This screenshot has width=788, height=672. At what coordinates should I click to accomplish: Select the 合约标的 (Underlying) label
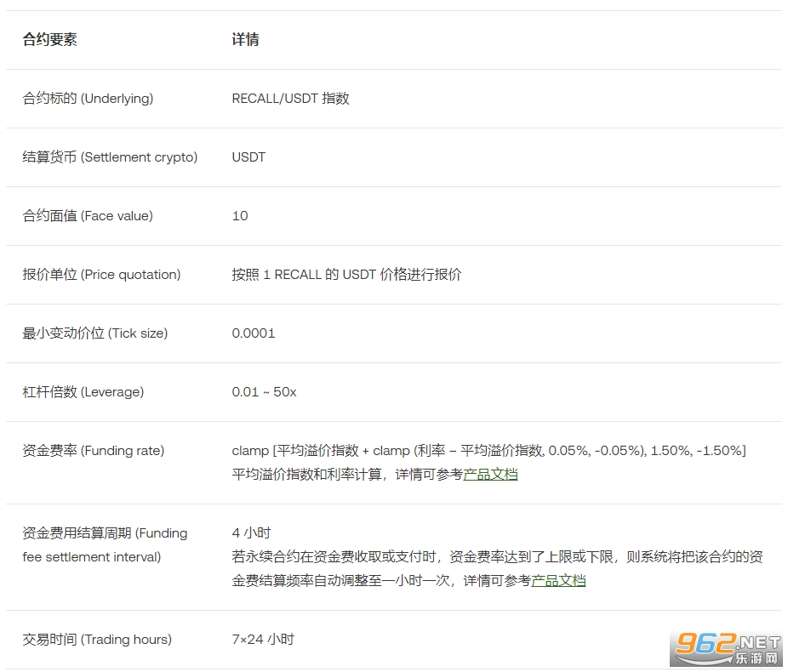pos(88,99)
